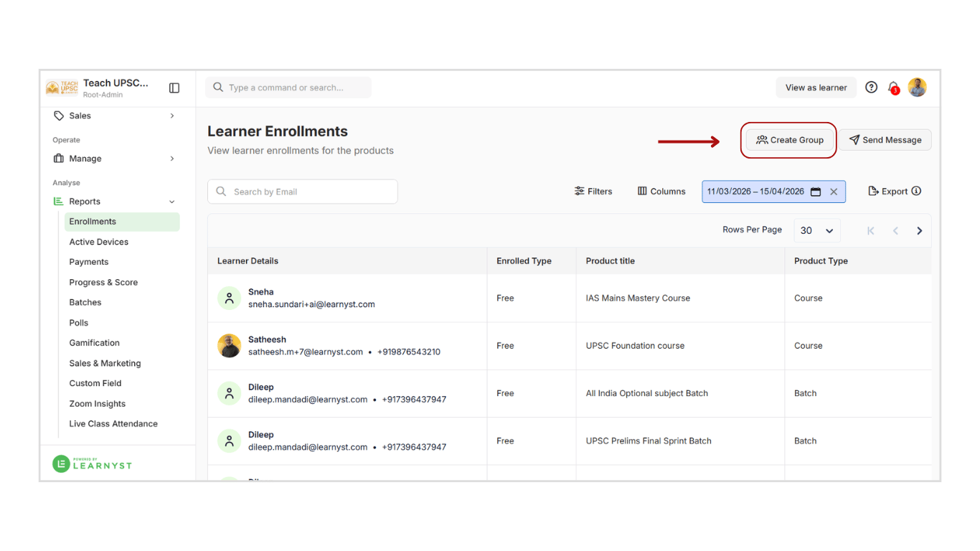Open the Progress & Score report
980x551 pixels.
coord(103,283)
